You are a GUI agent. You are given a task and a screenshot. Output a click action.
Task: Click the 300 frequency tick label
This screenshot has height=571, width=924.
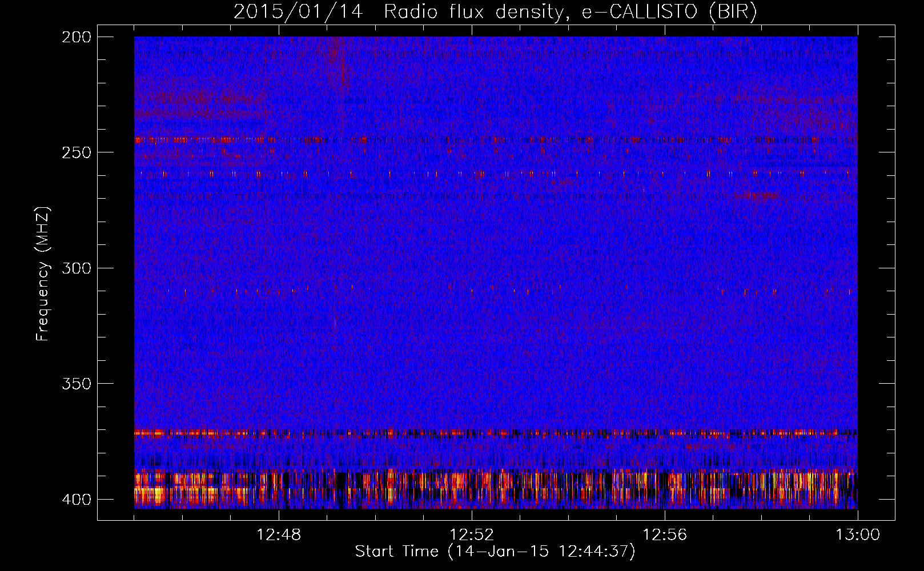(x=77, y=268)
